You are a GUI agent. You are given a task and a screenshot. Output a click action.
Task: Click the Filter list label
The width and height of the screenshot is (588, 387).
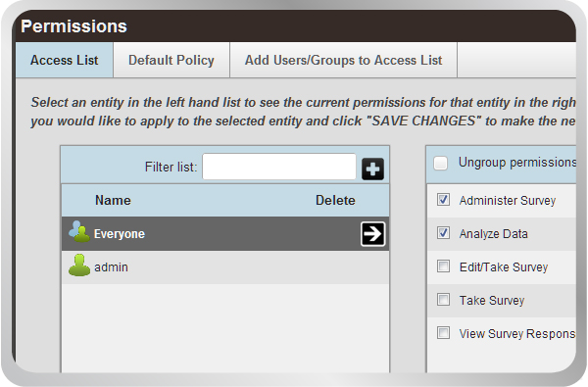pos(171,167)
